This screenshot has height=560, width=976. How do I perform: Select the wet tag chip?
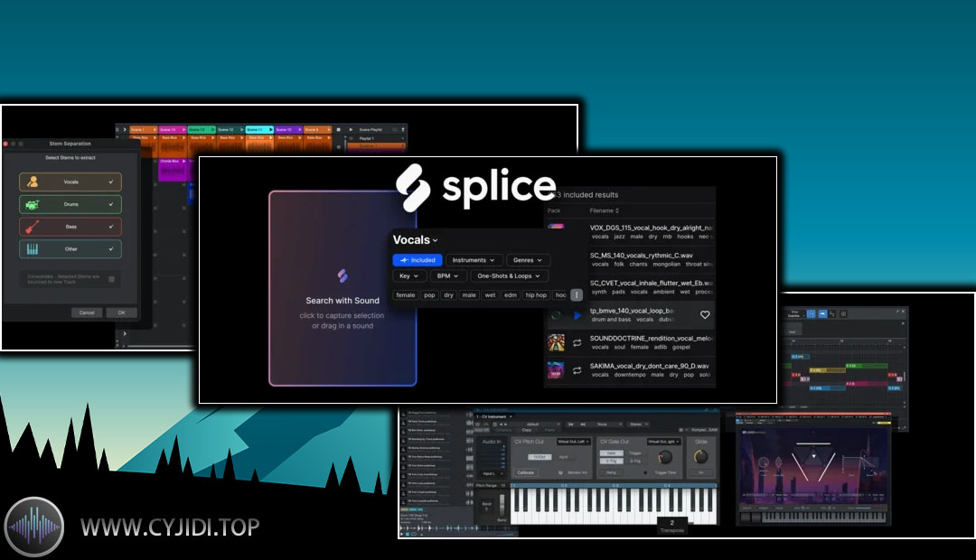(x=490, y=295)
